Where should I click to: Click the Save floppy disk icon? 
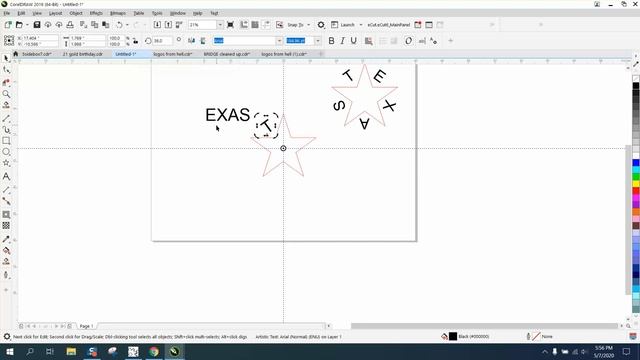tap(37, 25)
